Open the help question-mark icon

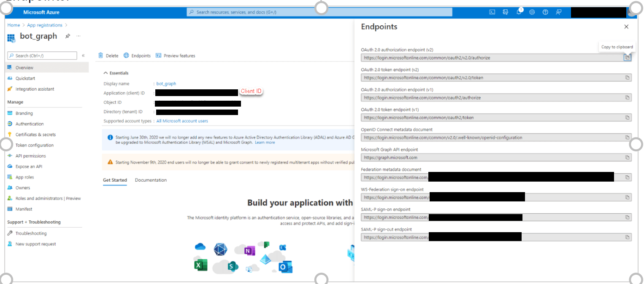tap(545, 12)
